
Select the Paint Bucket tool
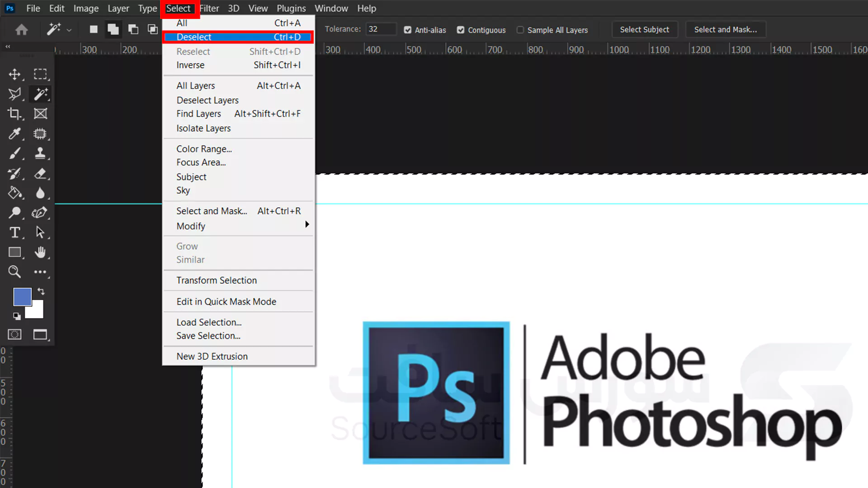(x=15, y=193)
